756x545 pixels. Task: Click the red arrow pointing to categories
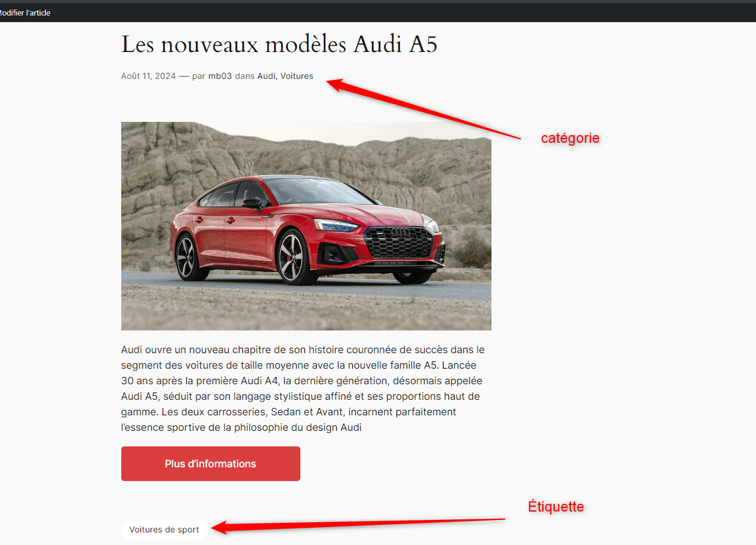424,109
